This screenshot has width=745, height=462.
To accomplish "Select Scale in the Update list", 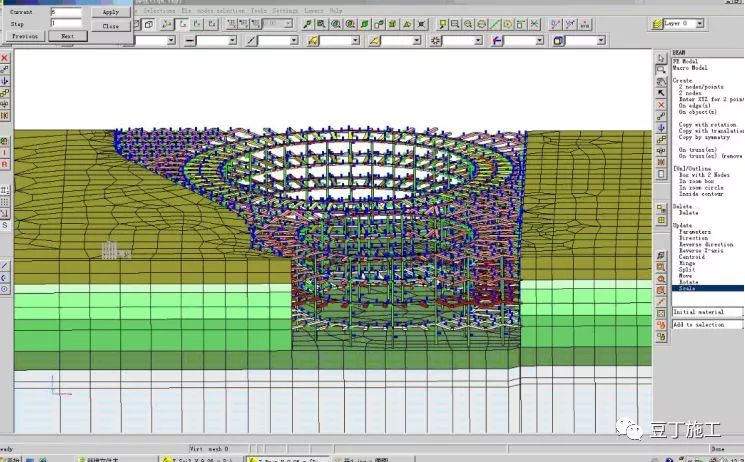I will 687,289.
